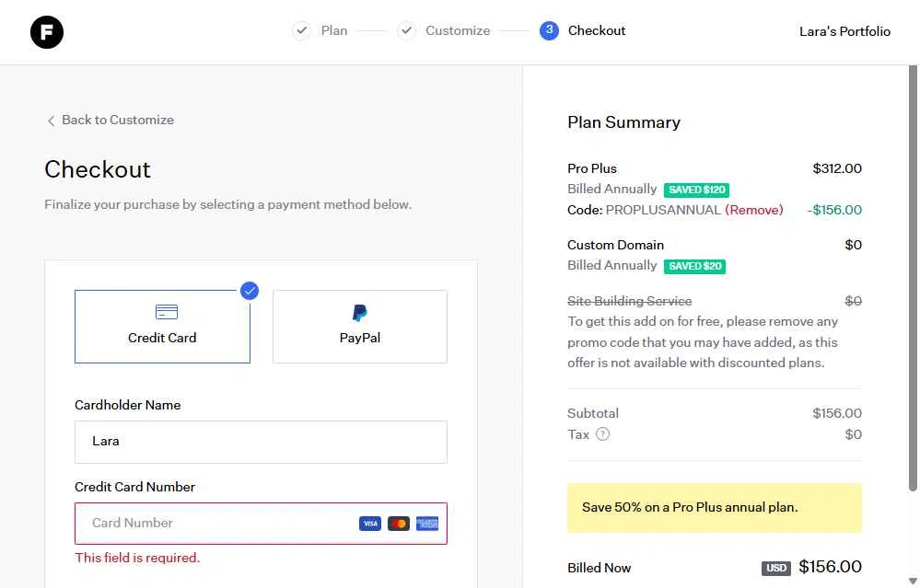Click the Checkout step label
The height and width of the screenshot is (588, 920).
[x=596, y=30]
